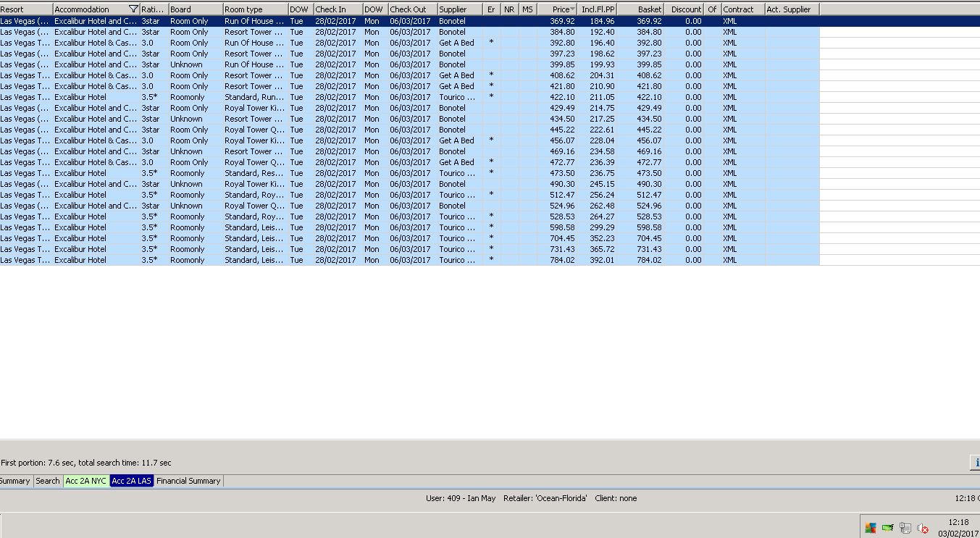Open the network connection tray icon
980x538 pixels.
coord(905,528)
